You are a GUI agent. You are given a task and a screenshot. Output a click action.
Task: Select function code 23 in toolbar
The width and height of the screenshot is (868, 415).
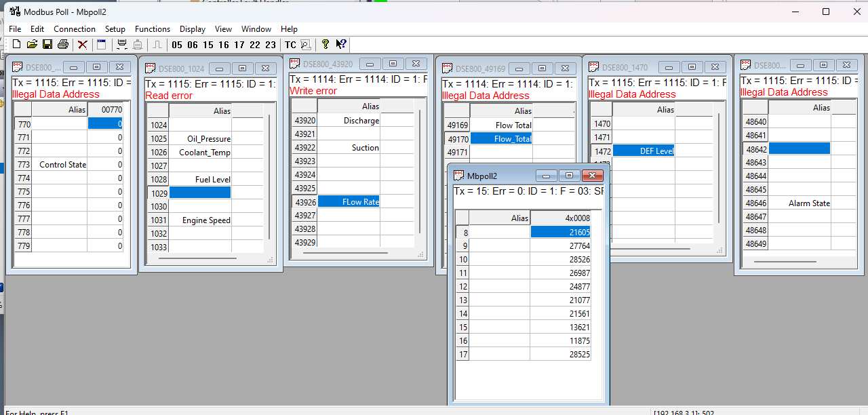pos(271,45)
